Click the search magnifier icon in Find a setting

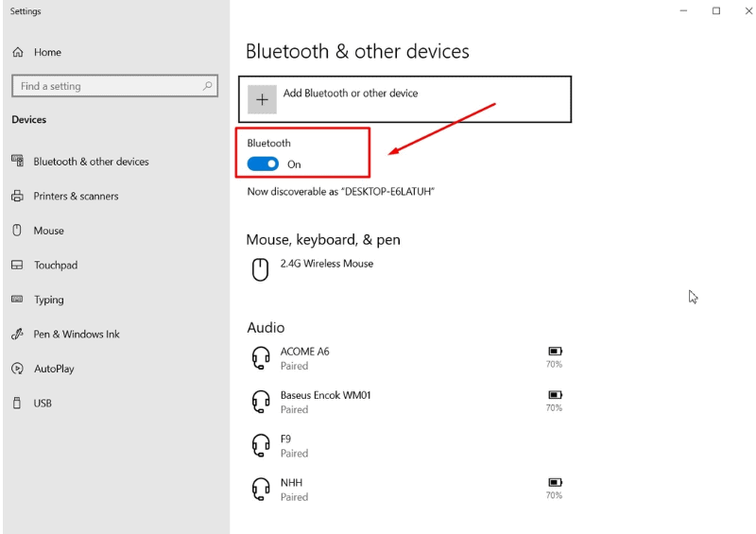tap(209, 86)
